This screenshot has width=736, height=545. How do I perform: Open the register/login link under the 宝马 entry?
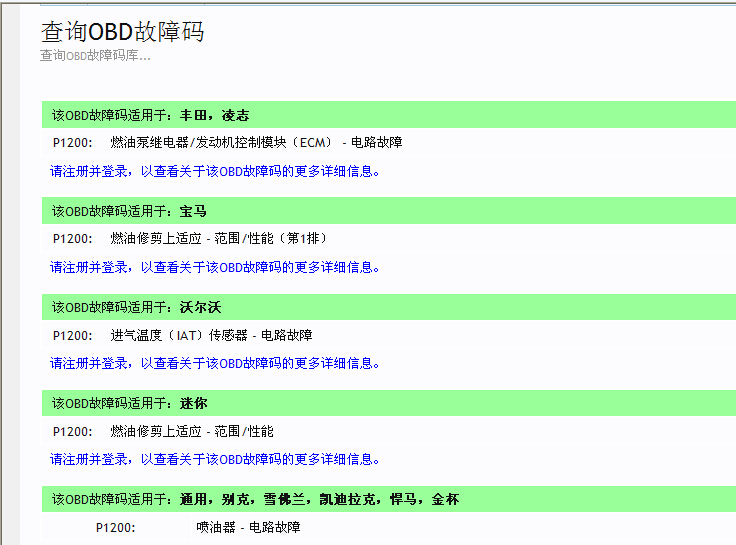pos(215,268)
